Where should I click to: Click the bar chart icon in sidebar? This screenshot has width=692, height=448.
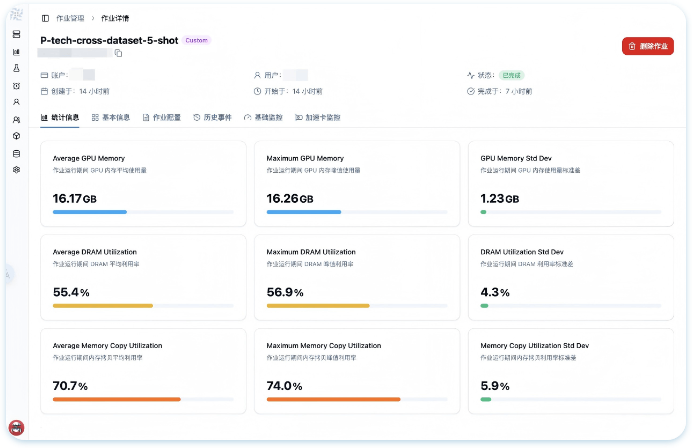point(16,51)
